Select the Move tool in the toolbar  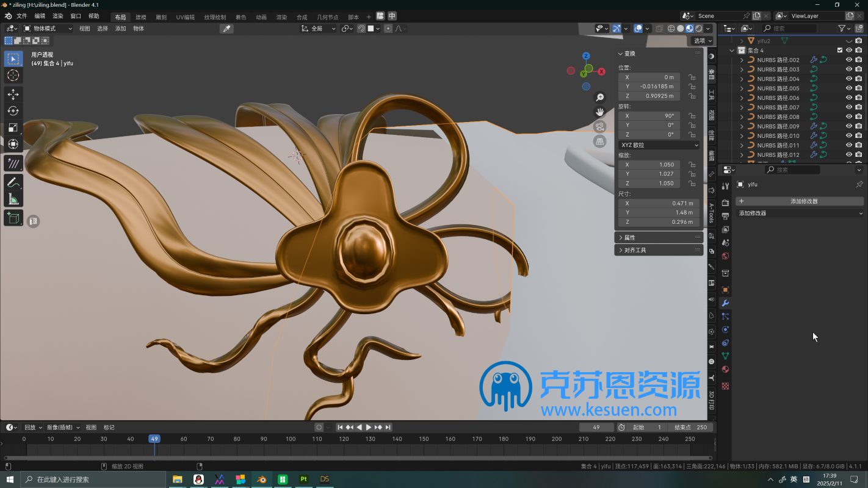click(x=13, y=95)
